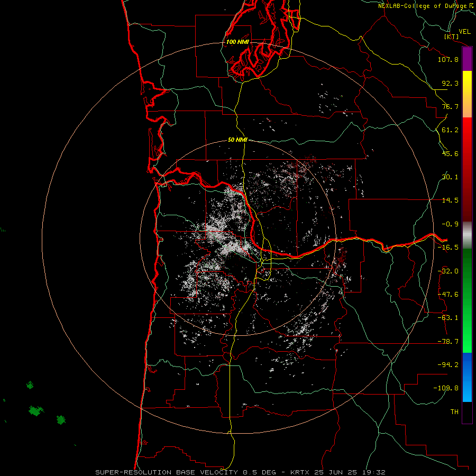Click the 45.6 legend value

[450, 153]
